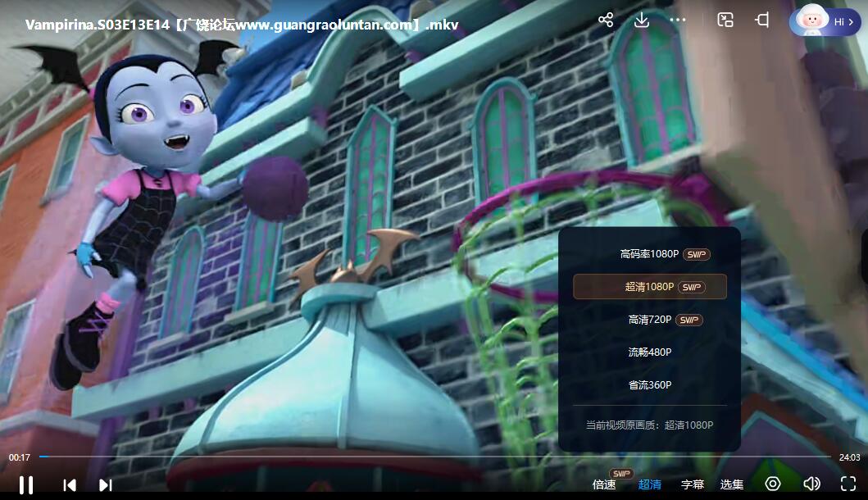Open the more options ellipsis menu
This screenshot has width=868, height=500.
678,20
